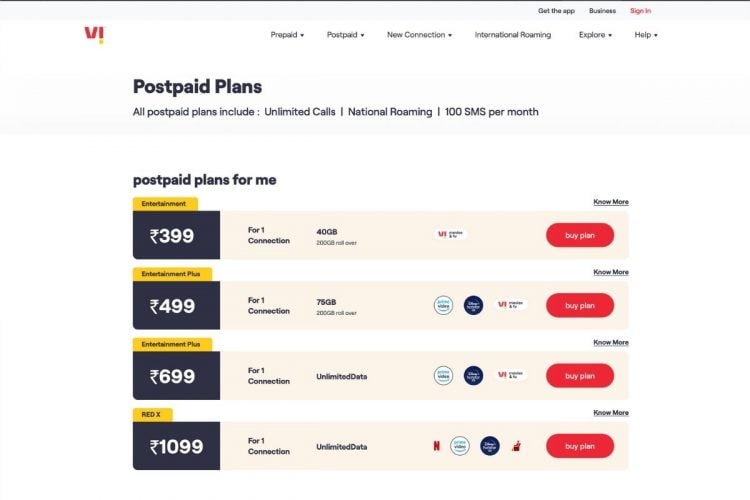This screenshot has width=750, height=500.
Task: Select the ₹699 Entertainment Plus price tile
Action: pyautogui.click(x=176, y=376)
